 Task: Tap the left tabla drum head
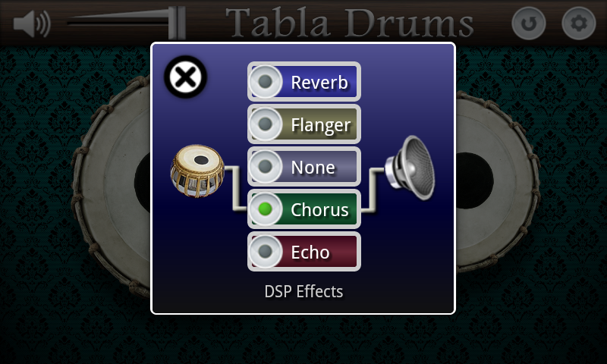(112, 186)
